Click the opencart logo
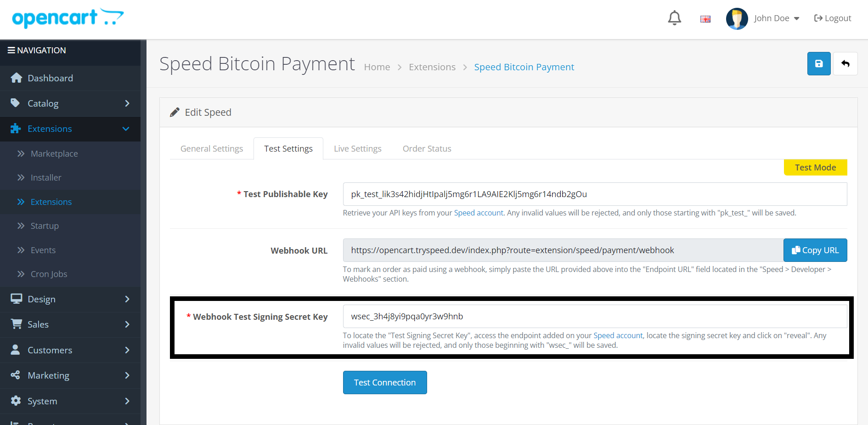868x425 pixels. [68, 18]
